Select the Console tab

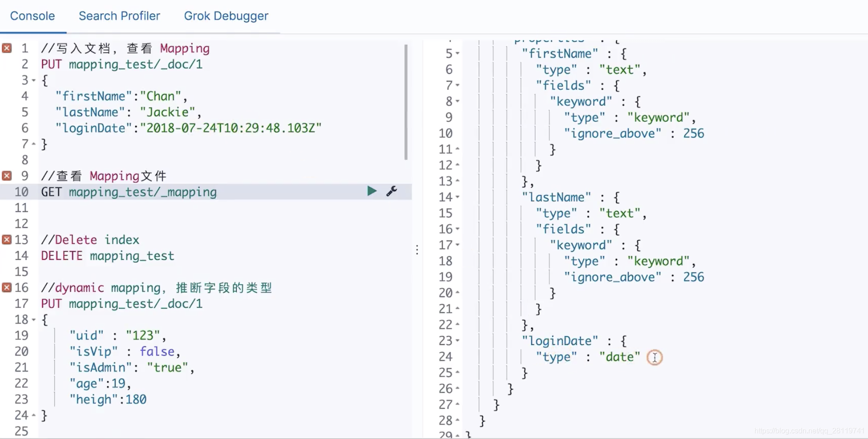32,16
